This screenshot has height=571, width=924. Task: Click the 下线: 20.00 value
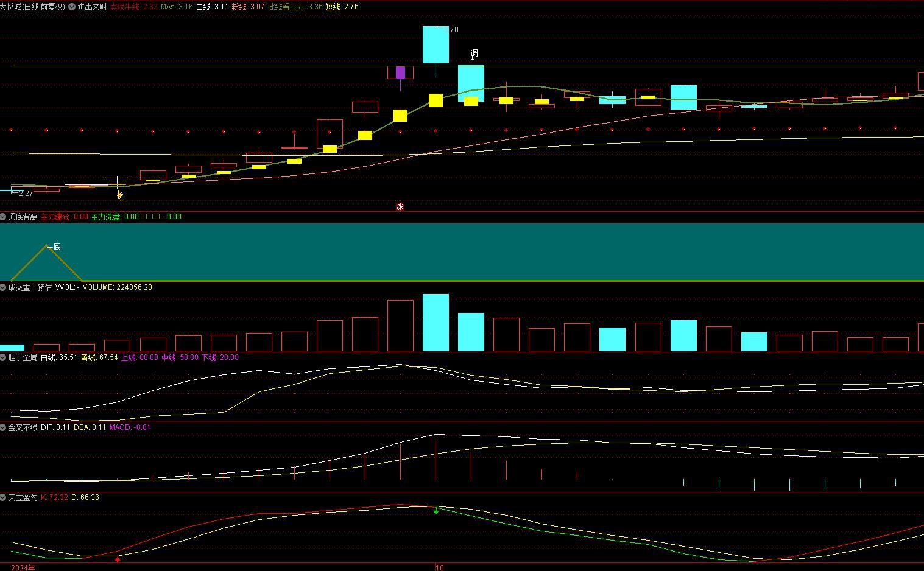(x=220, y=357)
